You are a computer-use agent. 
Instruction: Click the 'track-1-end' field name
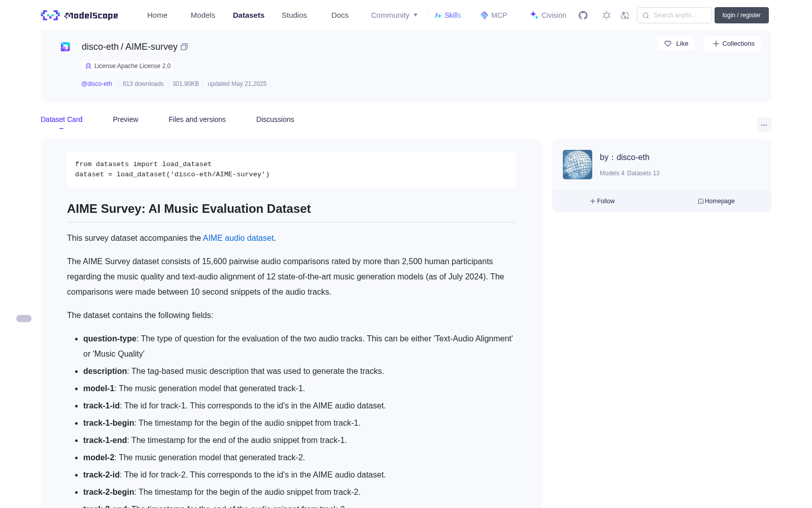105,440
